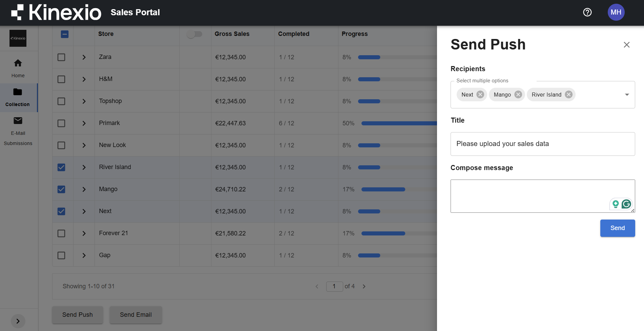644x331 pixels.
Task: Remove the River Island recipient chip
Action: click(568, 95)
